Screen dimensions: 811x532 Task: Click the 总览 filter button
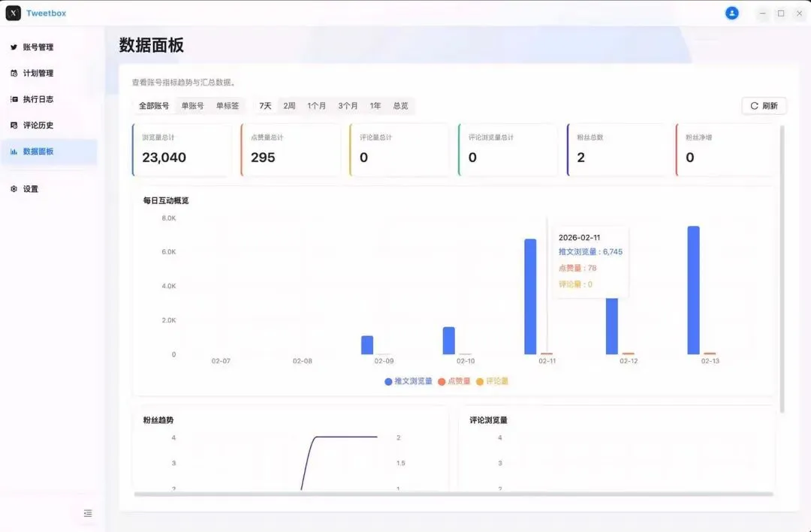399,106
